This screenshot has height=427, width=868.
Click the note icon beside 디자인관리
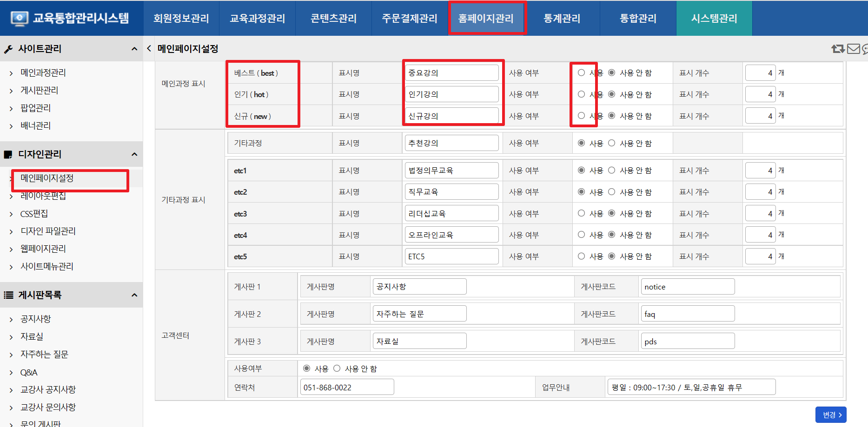tap(8, 155)
